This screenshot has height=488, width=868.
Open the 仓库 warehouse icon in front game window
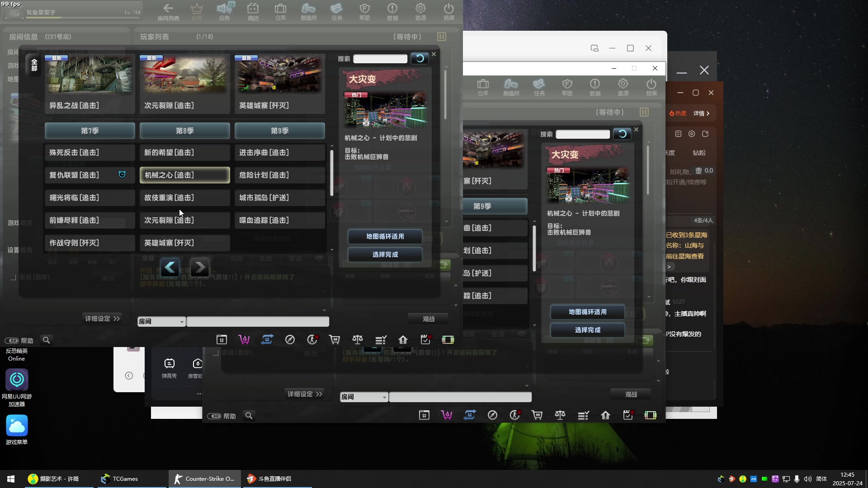point(280,12)
